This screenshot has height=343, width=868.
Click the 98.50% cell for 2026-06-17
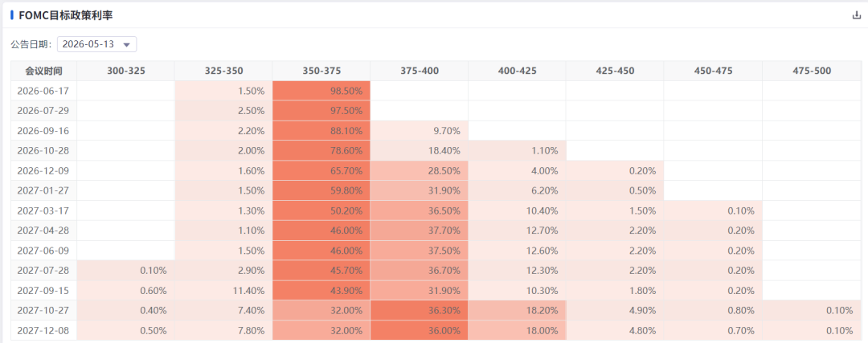321,91
